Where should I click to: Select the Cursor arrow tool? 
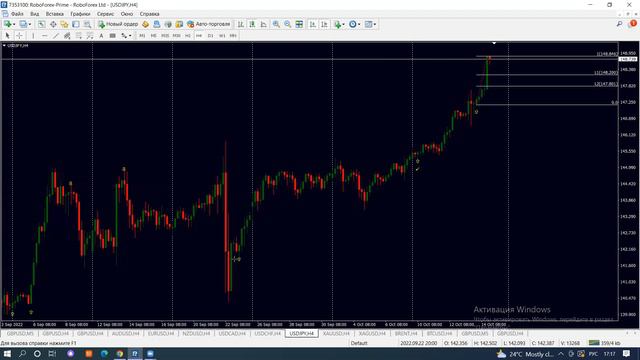[x=7, y=36]
